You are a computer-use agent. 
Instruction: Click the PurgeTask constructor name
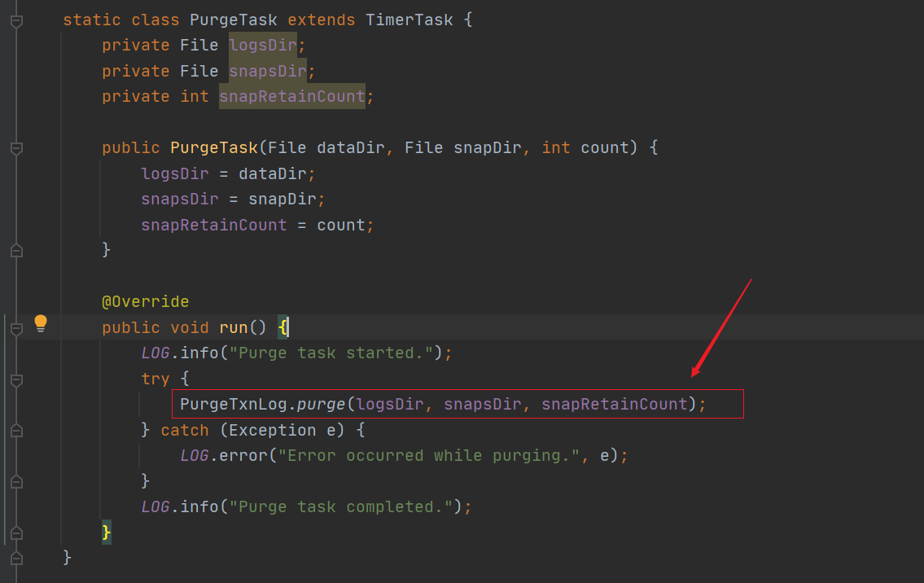(214, 148)
